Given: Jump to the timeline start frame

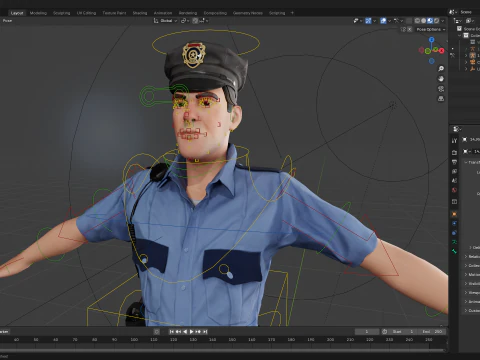Looking at the screenshot, I should 172,332.
